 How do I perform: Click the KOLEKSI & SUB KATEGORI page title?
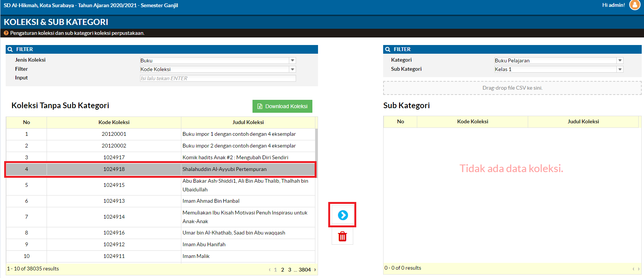[x=56, y=22]
